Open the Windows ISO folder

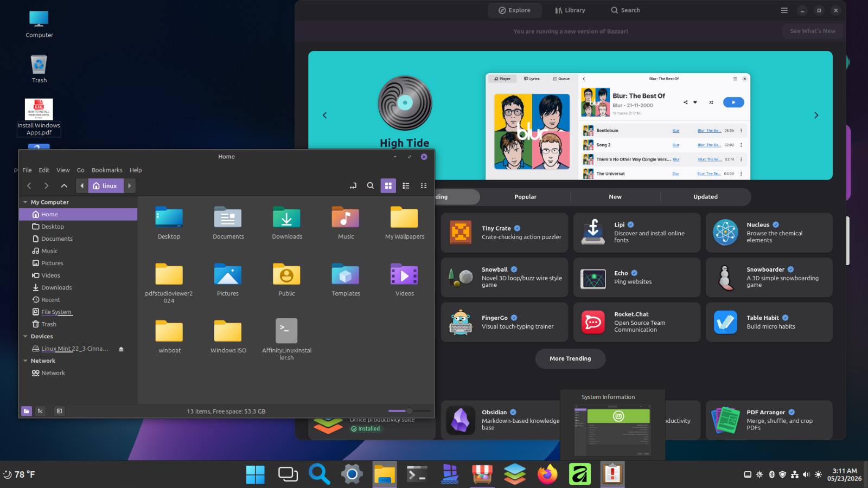pos(228,331)
